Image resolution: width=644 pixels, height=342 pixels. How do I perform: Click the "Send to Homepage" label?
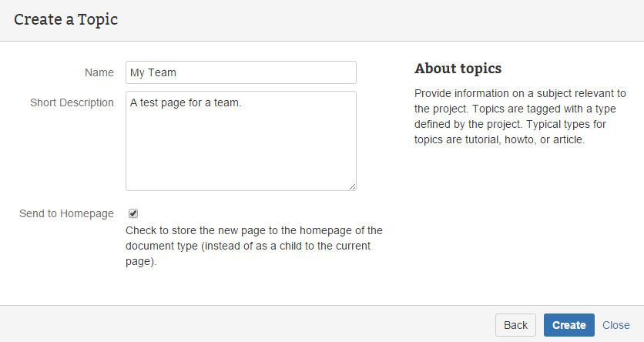pyautogui.click(x=66, y=213)
